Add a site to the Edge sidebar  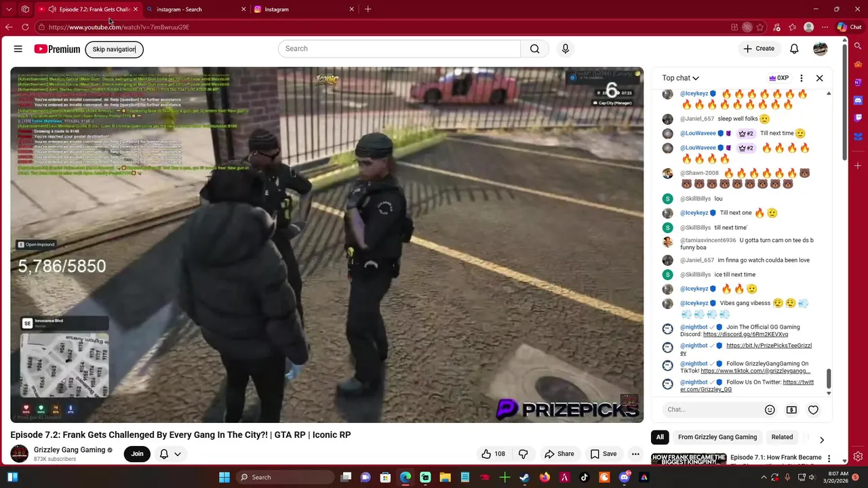coord(858,165)
